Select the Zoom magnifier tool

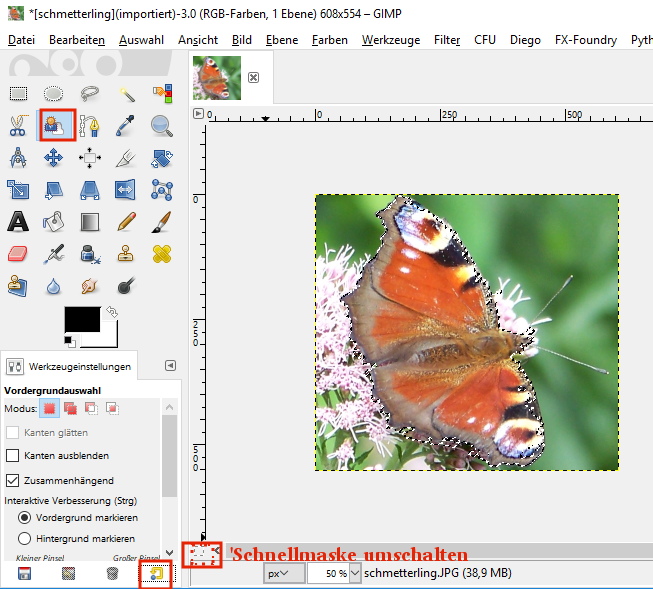tap(161, 125)
